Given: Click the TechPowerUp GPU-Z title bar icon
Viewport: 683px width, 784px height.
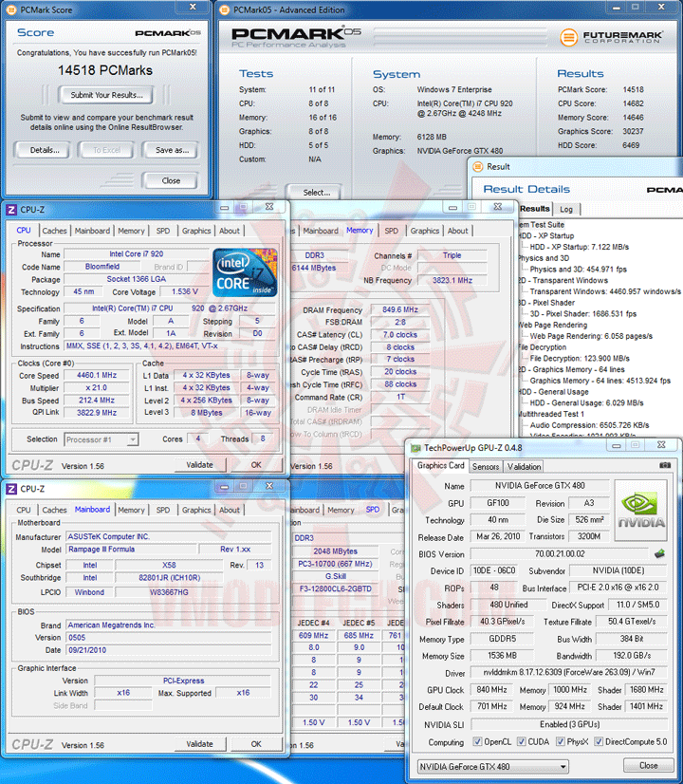Looking at the screenshot, I should pos(415,448).
